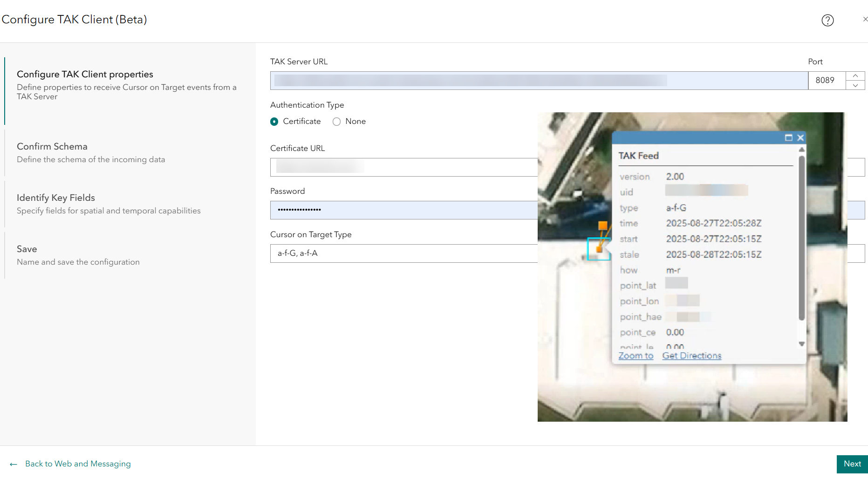Select the None authentication type

pyautogui.click(x=336, y=121)
